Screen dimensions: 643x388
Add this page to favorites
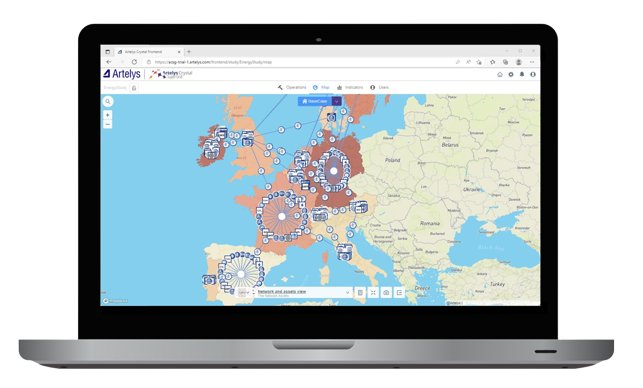tap(479, 62)
